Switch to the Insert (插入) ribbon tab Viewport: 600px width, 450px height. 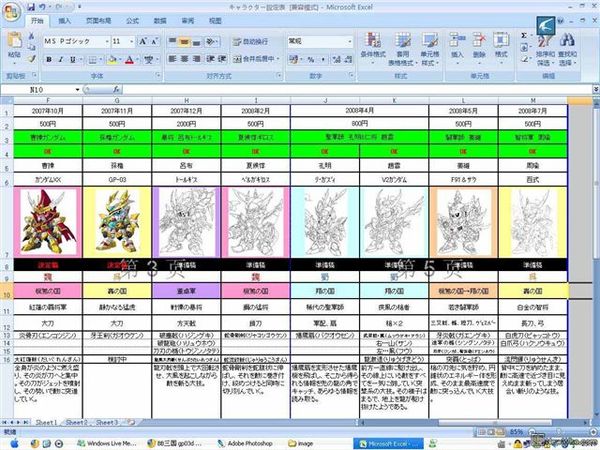(65, 21)
